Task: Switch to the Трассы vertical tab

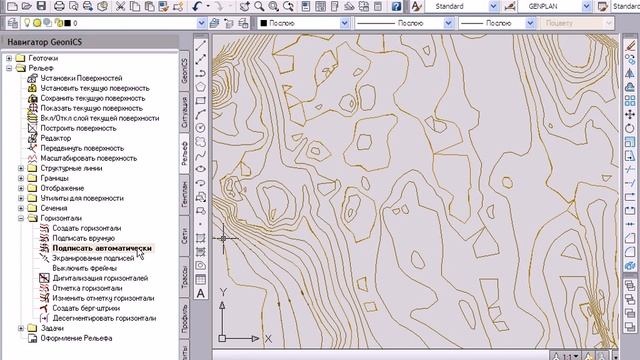Action: [184, 276]
